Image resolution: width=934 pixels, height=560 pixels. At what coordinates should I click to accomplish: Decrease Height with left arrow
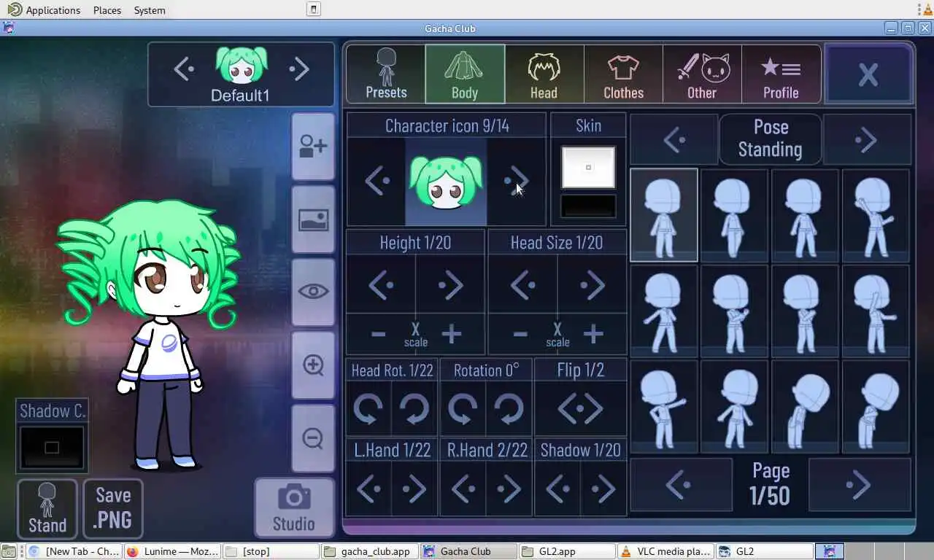pos(381,285)
